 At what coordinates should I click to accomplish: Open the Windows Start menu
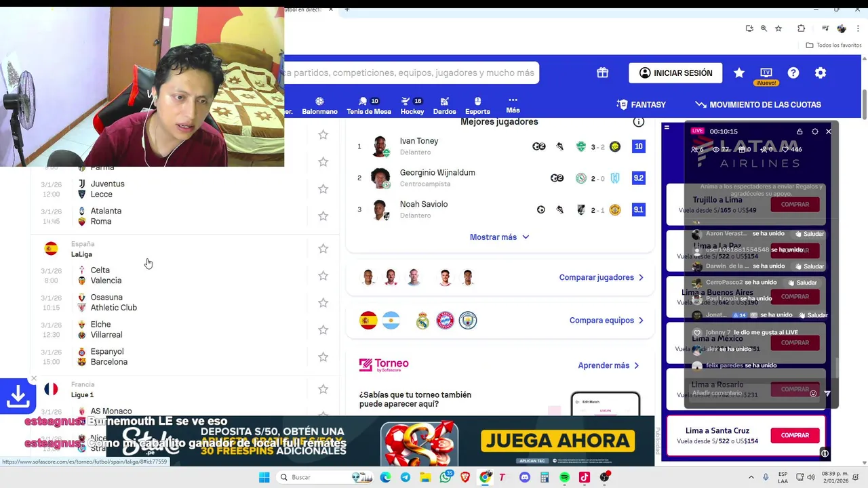point(264,477)
